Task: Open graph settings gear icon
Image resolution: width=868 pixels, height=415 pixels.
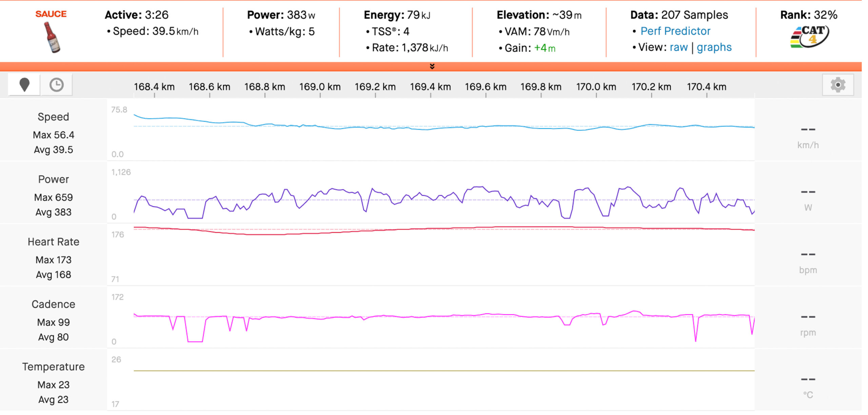Action: [838, 85]
